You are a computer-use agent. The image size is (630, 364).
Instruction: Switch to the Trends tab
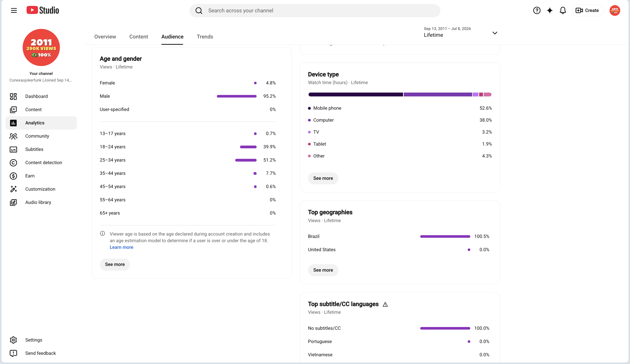205,37
